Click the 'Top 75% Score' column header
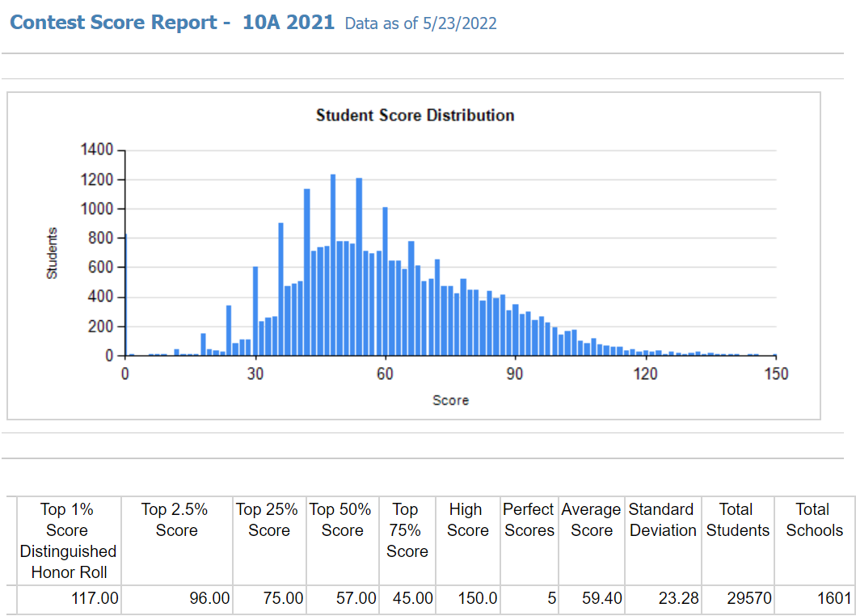This screenshot has height=616, width=856. tap(407, 541)
